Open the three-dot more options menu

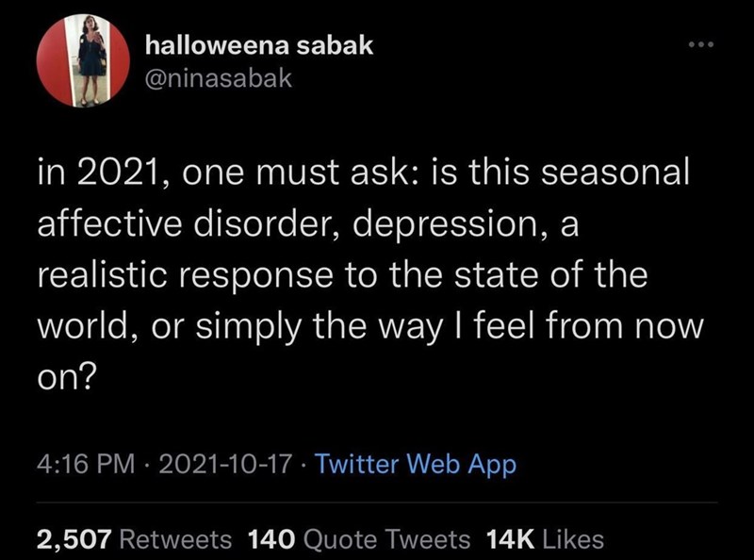[699, 45]
